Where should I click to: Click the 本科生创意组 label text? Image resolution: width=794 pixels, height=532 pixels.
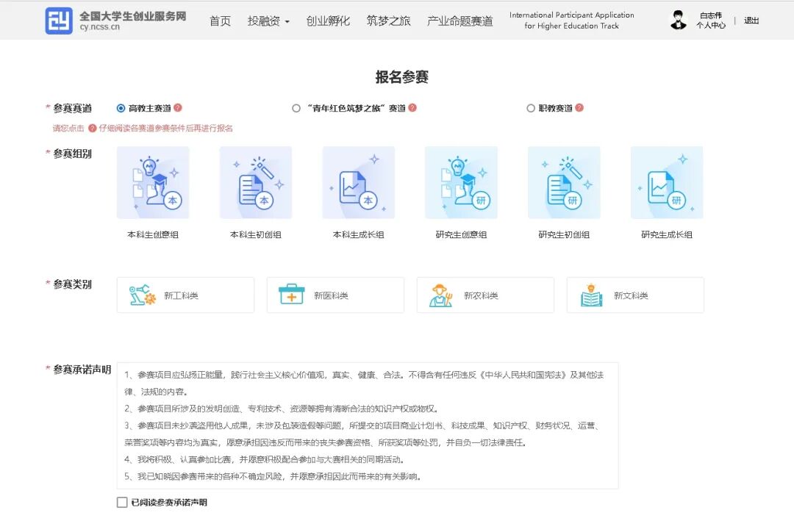click(x=153, y=235)
